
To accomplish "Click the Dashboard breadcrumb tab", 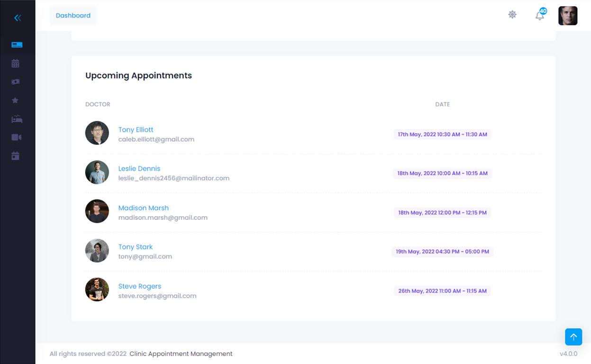I will pyautogui.click(x=73, y=16).
